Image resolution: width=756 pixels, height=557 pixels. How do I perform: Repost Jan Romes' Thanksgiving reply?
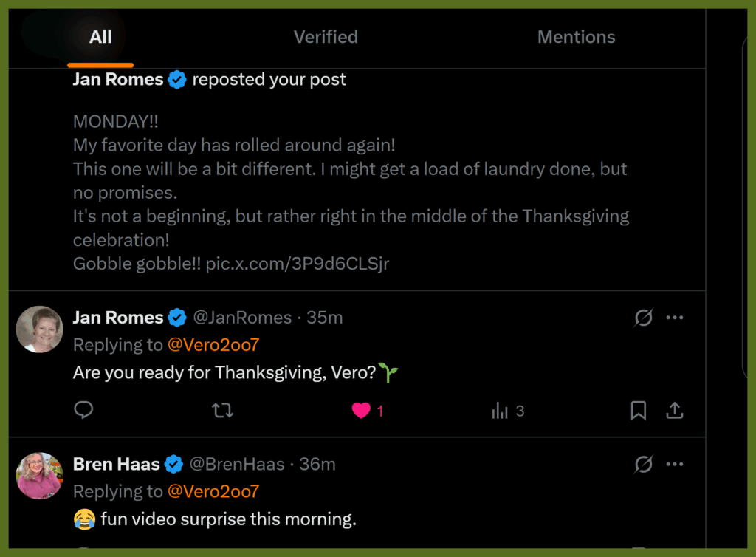222,411
